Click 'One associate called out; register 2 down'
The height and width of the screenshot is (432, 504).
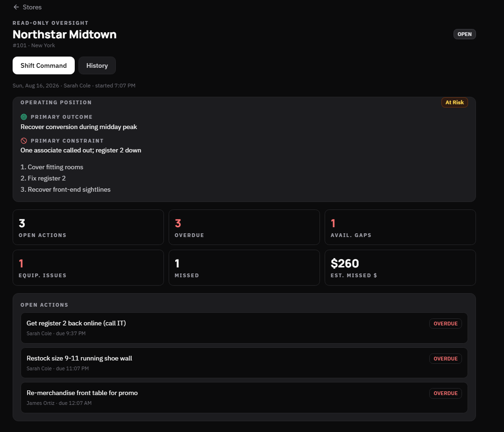81,150
